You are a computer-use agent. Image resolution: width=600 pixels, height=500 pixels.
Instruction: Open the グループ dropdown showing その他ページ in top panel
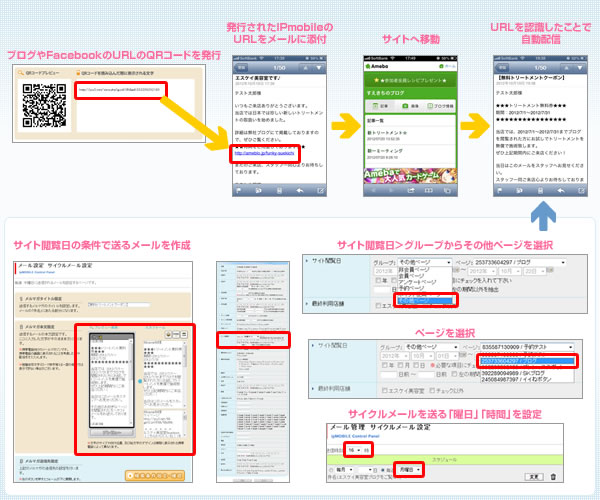point(425,262)
